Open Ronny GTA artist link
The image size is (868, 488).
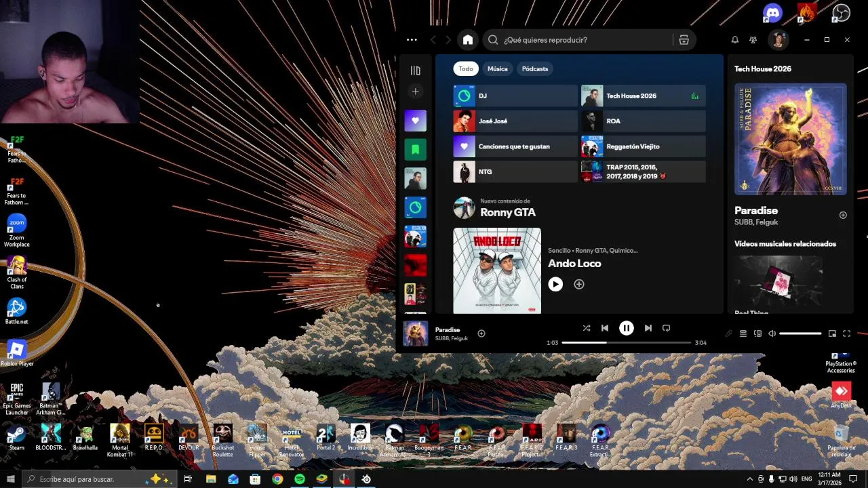coord(508,212)
